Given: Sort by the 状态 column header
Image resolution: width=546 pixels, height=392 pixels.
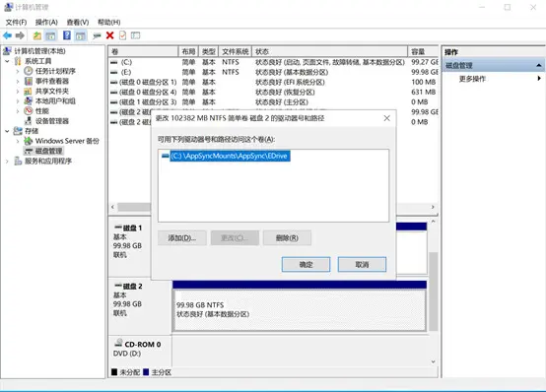Looking at the screenshot, I should [x=329, y=52].
